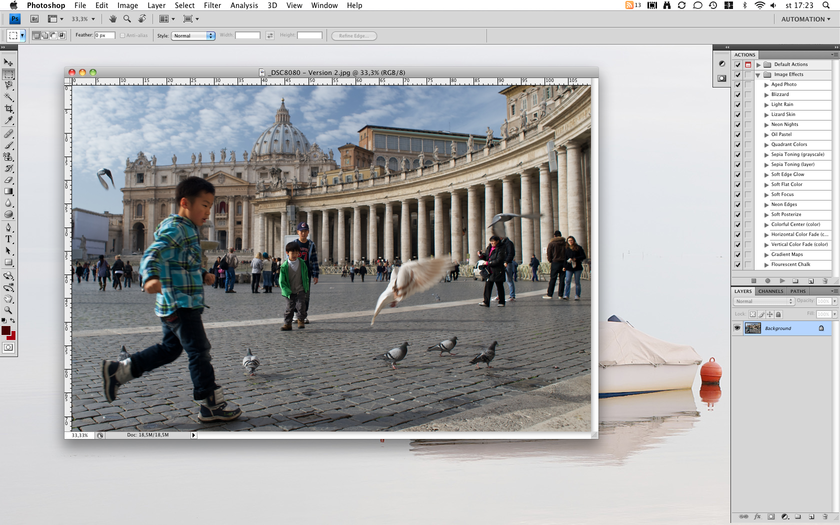The width and height of the screenshot is (840, 525).
Task: Switch to the Channels tab
Action: pos(771,291)
